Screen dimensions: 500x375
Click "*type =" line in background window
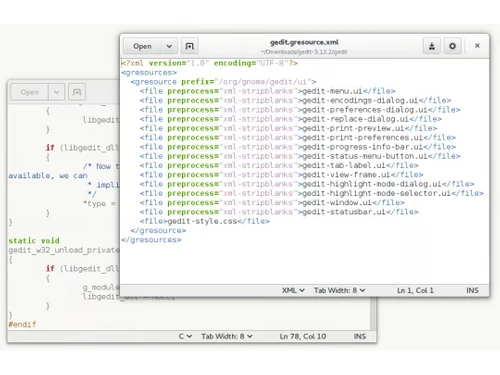99,204
